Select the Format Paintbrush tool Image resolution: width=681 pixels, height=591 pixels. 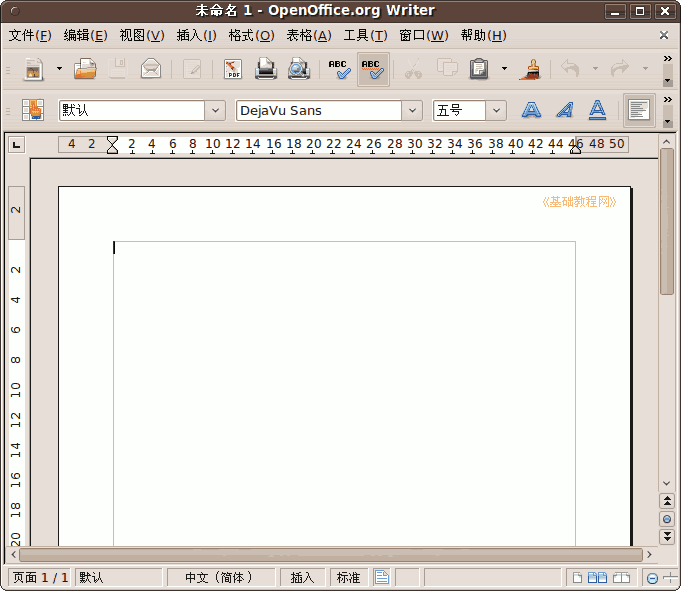[530, 69]
